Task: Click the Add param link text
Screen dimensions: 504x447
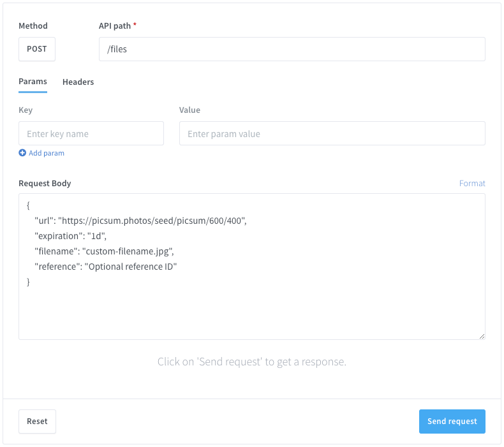Action: tap(47, 153)
